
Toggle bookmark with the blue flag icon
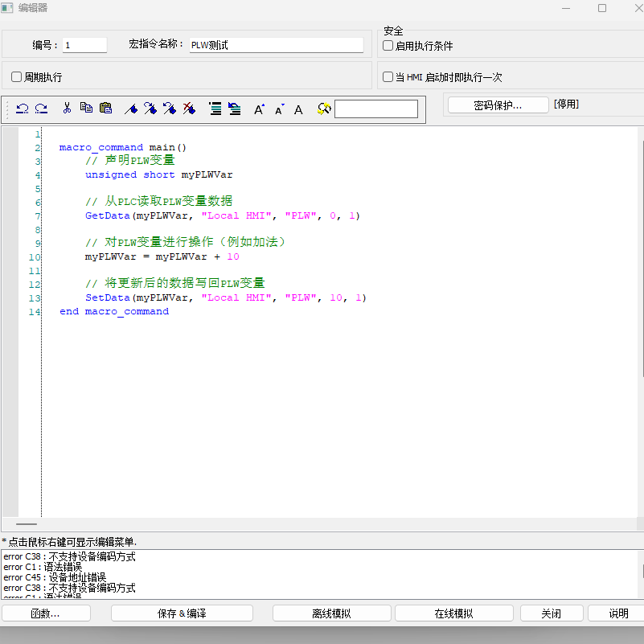click(x=131, y=109)
